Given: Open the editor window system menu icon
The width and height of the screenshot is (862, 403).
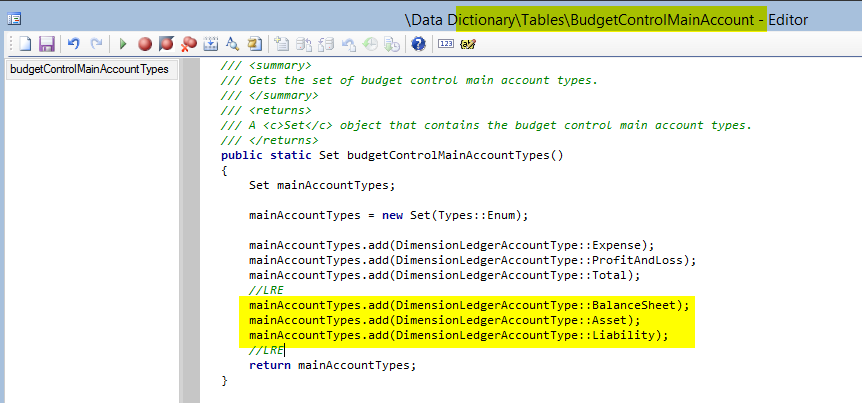Looking at the screenshot, I should 14,18.
